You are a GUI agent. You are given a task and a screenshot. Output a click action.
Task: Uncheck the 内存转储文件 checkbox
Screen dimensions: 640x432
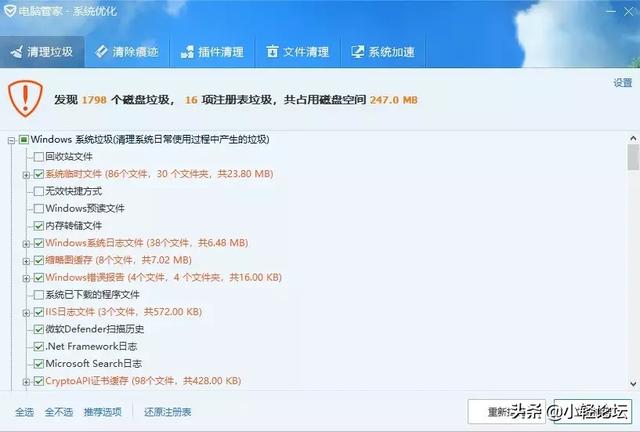point(39,226)
